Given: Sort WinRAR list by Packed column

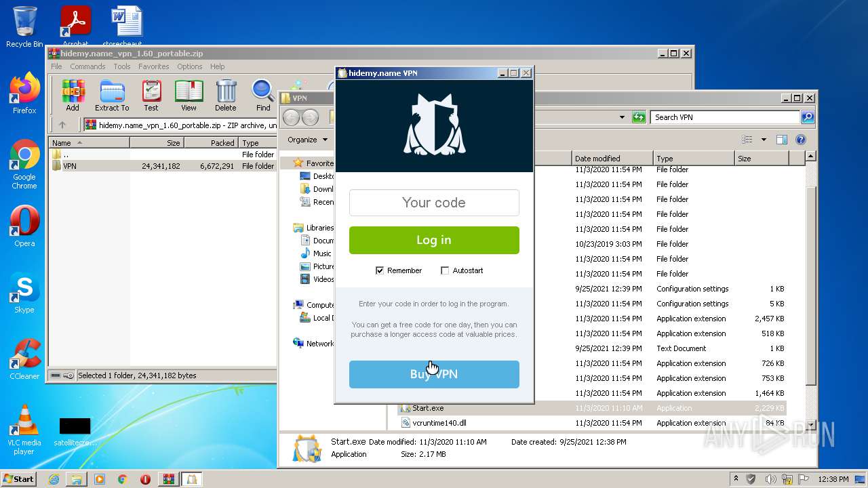Looking at the screenshot, I should tap(210, 143).
